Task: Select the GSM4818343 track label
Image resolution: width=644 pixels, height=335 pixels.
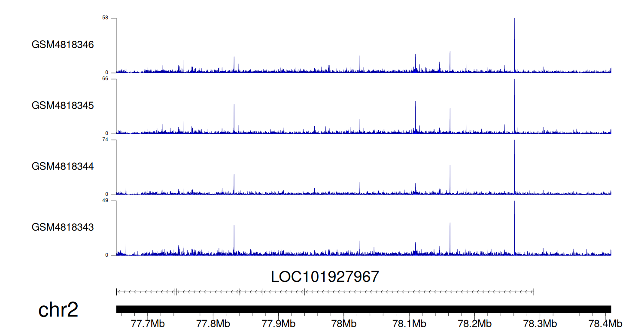Action: [63, 227]
